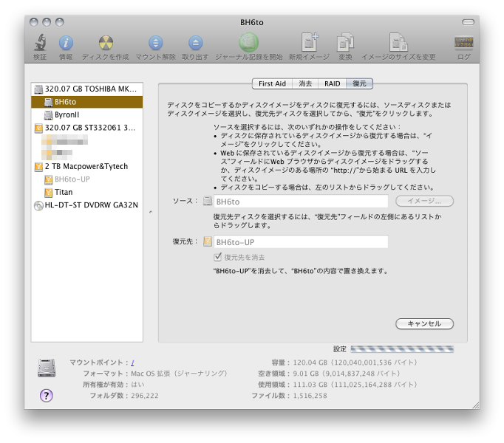Click the format value Mac OS 拡張
This screenshot has height=443, width=504.
(179, 374)
